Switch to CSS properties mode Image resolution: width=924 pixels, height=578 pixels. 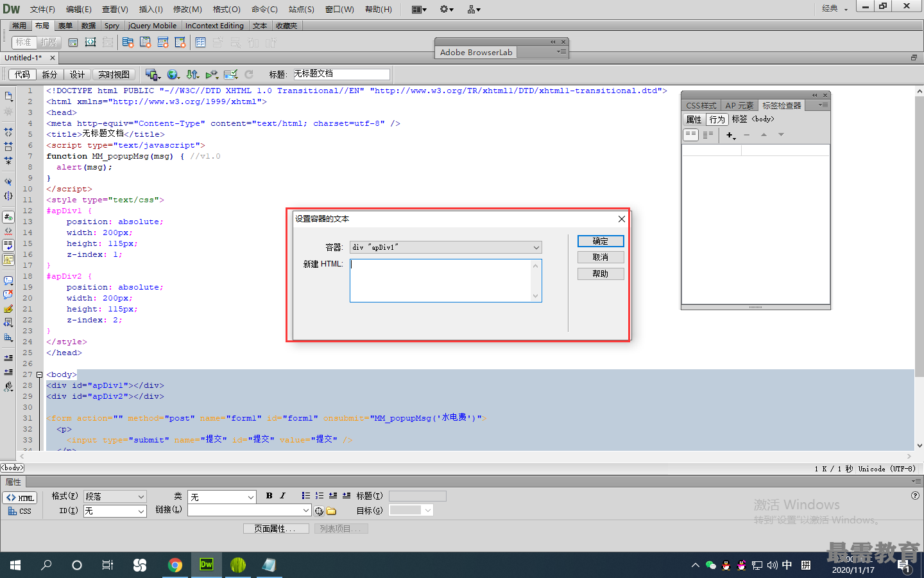(20, 511)
